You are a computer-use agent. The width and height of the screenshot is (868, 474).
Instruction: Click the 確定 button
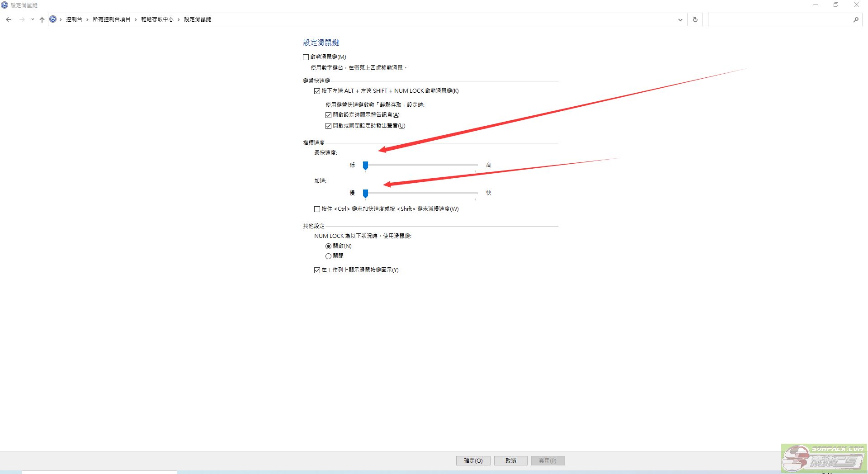coord(473,460)
